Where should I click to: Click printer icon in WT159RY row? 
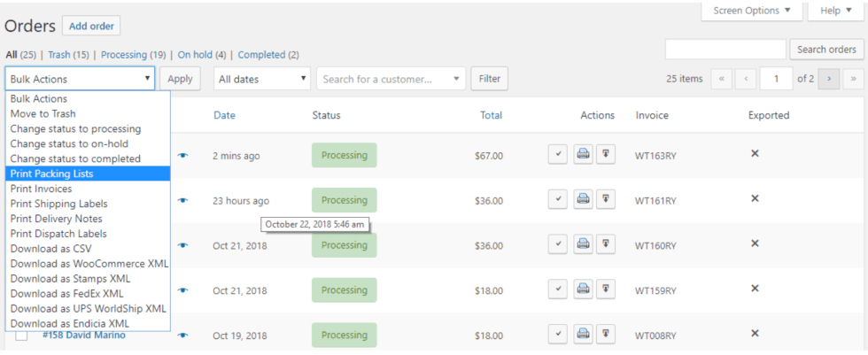pos(583,289)
